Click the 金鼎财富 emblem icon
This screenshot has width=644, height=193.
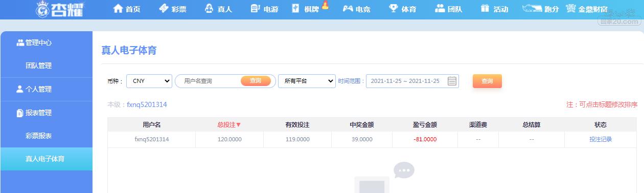571,9
